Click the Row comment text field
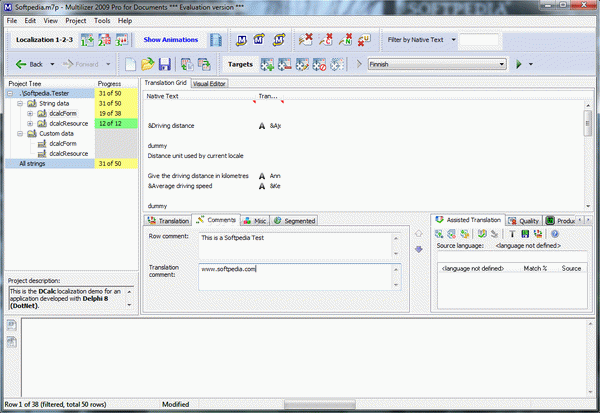 tap(299, 246)
